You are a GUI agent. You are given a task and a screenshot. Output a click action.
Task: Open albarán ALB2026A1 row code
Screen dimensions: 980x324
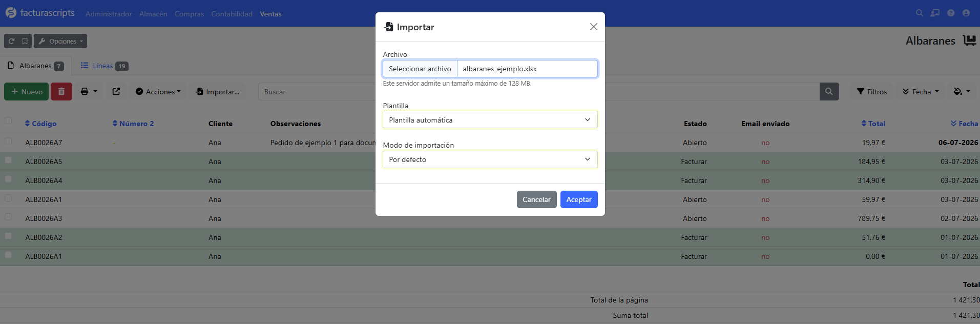tap(44, 199)
